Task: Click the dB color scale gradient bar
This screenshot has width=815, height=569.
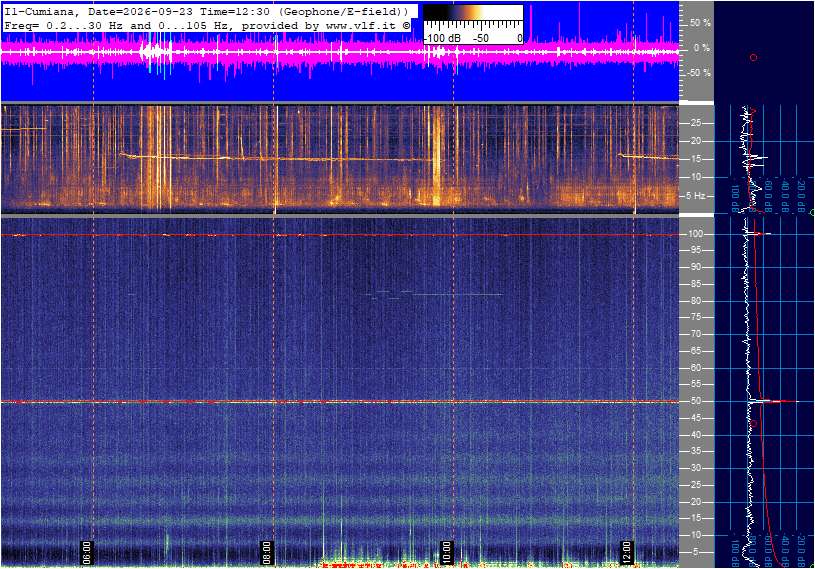Action: [x=473, y=12]
